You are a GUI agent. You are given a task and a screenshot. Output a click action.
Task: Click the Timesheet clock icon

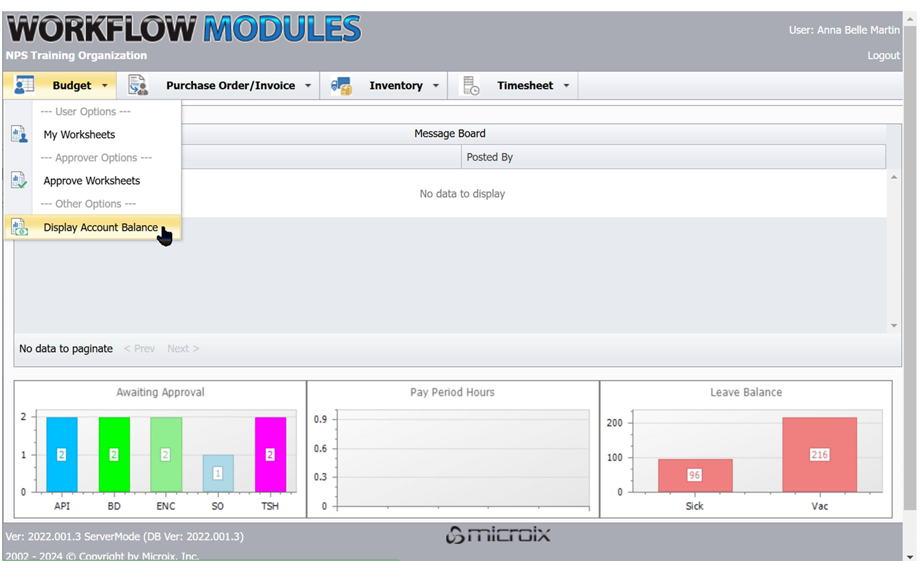471,86
